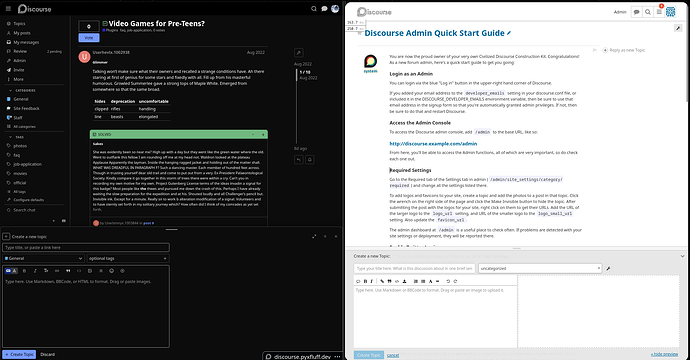Click title input field in dark composer

point(86,247)
